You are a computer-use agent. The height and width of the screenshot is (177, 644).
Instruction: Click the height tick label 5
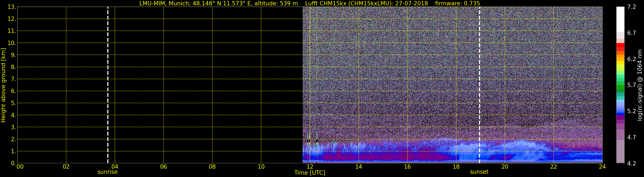pyautogui.click(x=13, y=103)
